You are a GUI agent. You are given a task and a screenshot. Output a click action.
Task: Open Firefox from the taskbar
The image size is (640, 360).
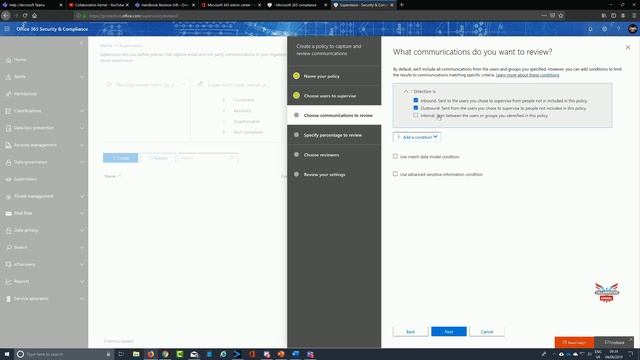coord(151,354)
